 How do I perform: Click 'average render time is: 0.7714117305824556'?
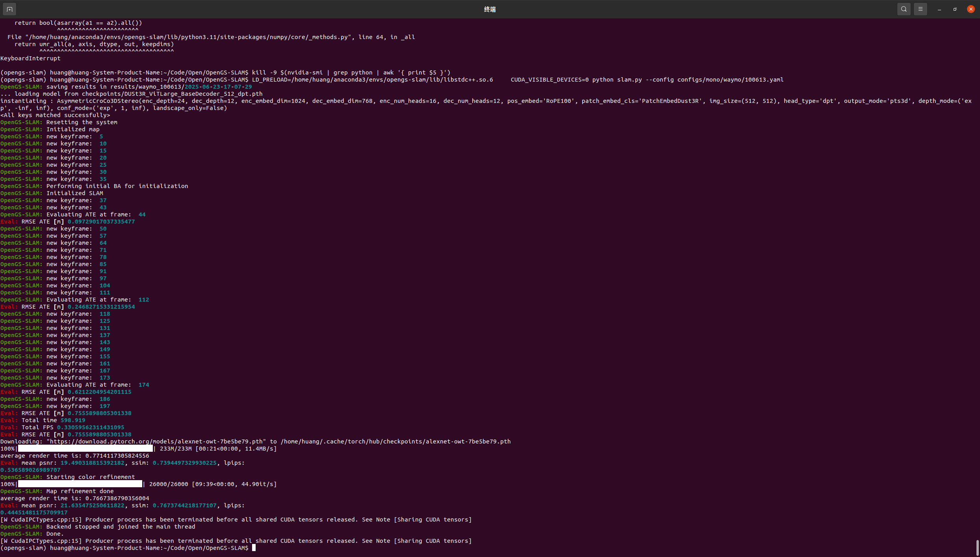coord(74,456)
